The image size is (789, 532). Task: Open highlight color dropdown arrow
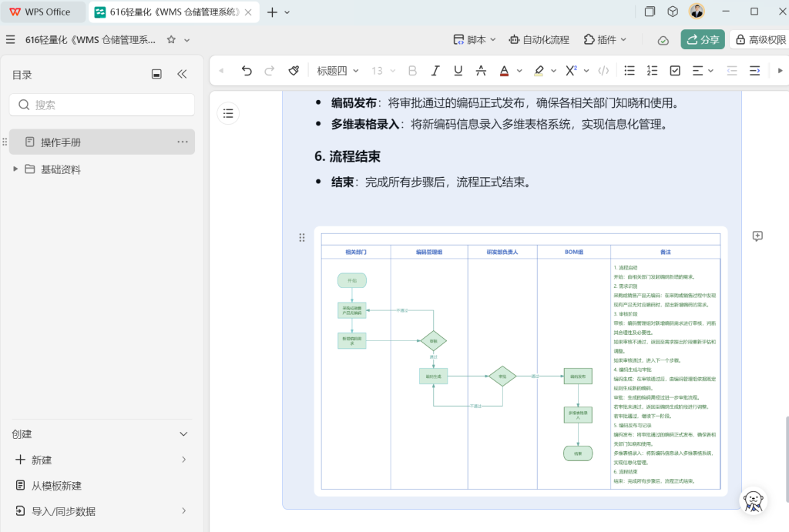click(553, 71)
